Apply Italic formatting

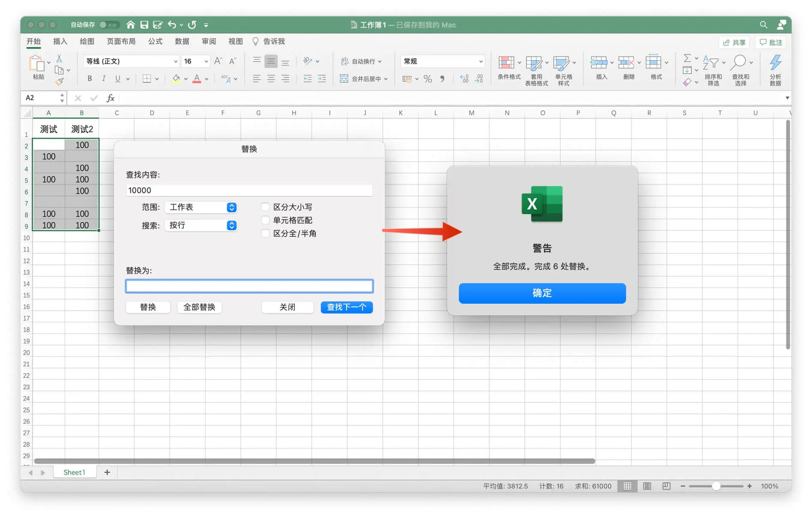[104, 78]
